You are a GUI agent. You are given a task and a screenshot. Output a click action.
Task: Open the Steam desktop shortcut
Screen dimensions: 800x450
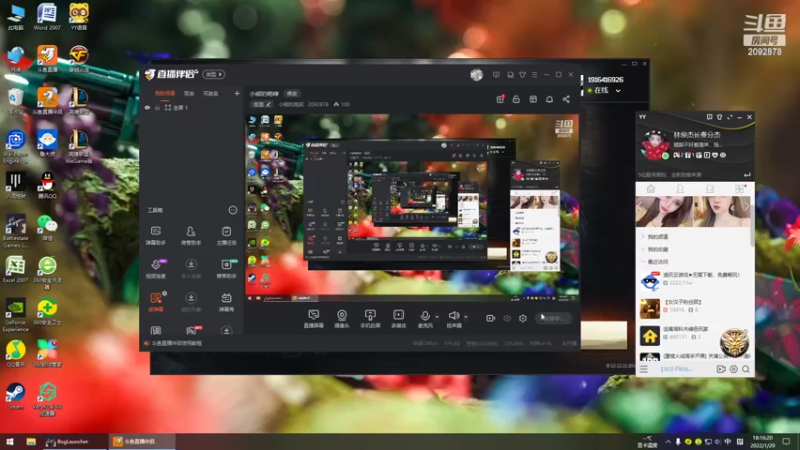(x=15, y=396)
